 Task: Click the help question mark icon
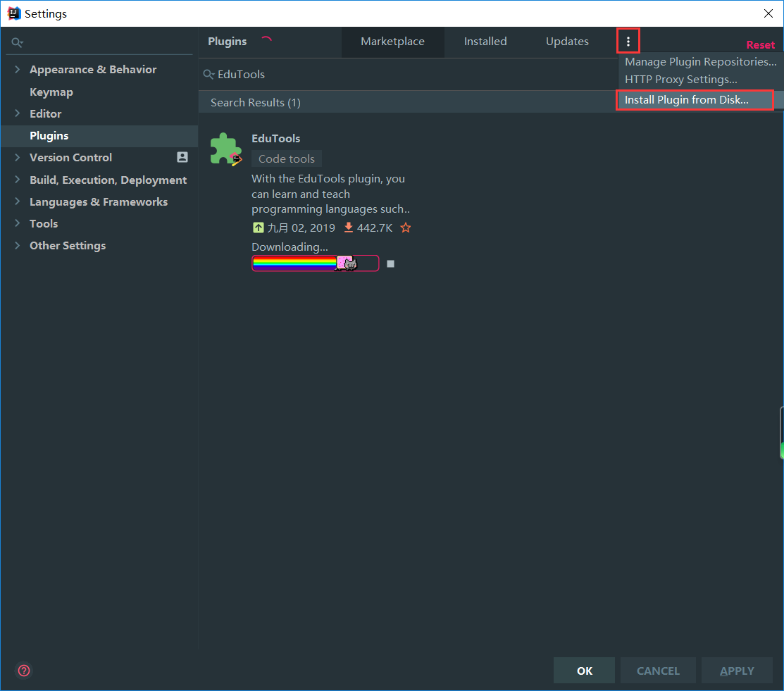pos(24,670)
